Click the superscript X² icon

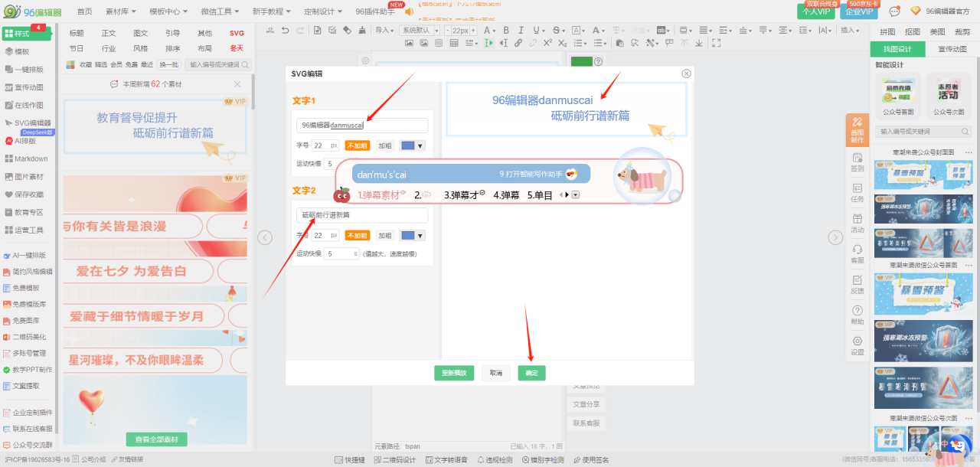[x=547, y=44]
